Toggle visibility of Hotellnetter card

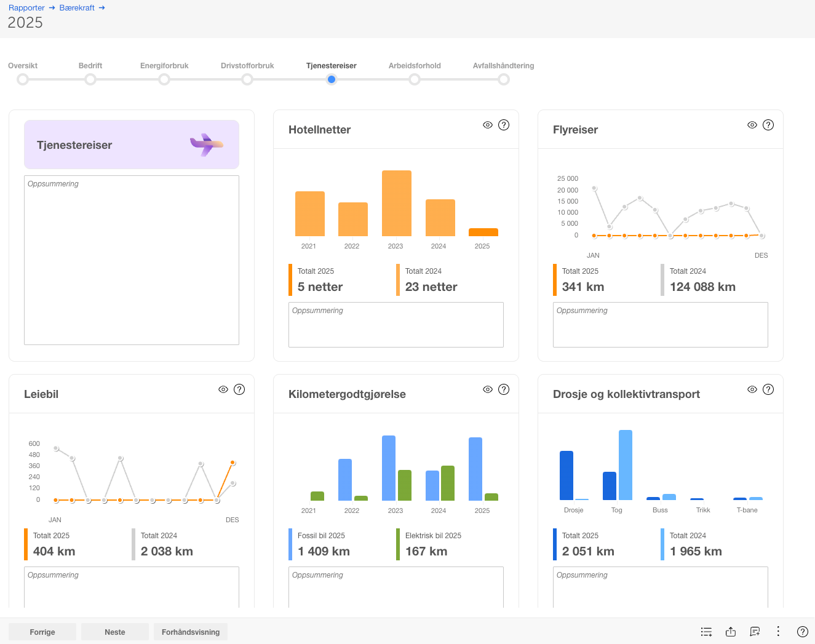488,125
